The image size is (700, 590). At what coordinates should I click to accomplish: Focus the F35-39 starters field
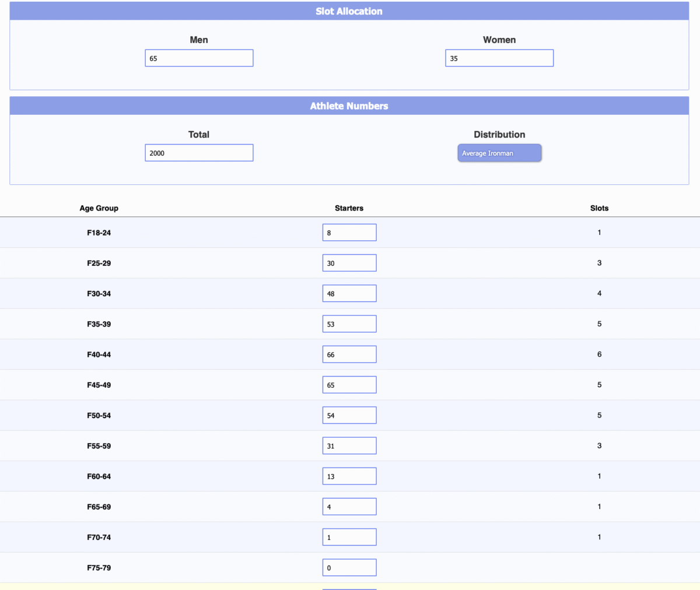[349, 324]
